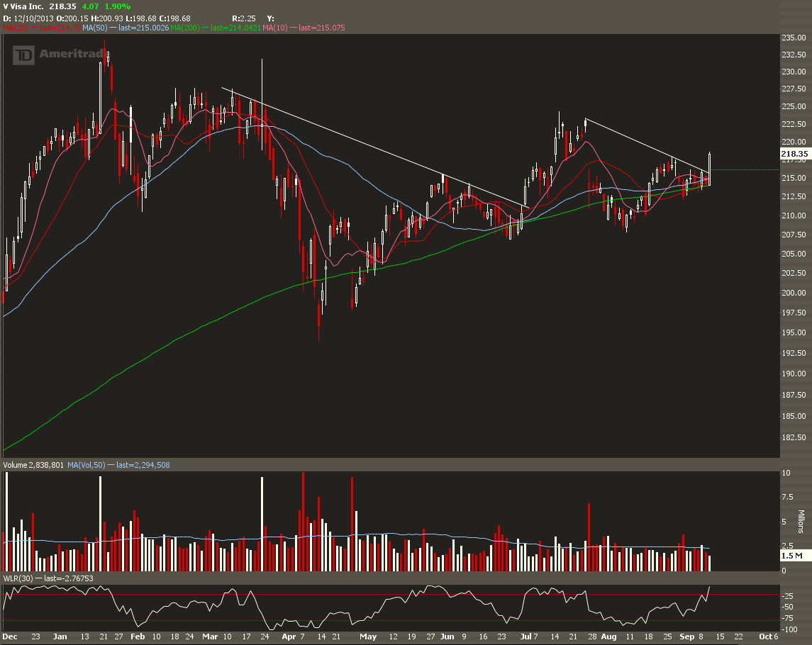Image resolution: width=812 pixels, height=645 pixels.
Task: Click the Aug date axis label
Action: point(608,636)
